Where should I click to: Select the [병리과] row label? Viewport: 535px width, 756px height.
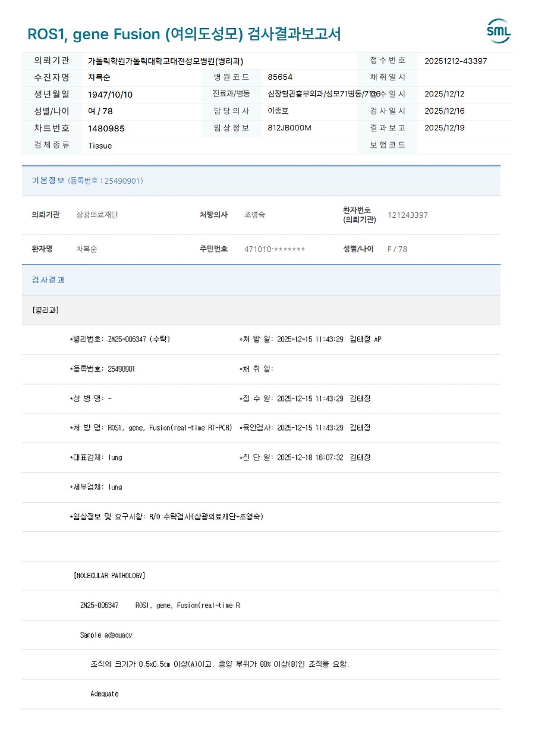click(45, 310)
